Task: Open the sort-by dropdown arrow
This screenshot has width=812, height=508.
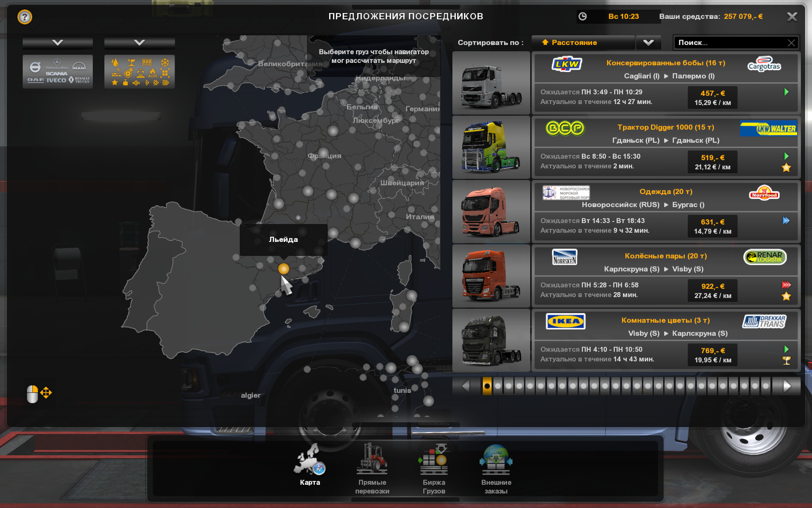Action: pos(648,43)
